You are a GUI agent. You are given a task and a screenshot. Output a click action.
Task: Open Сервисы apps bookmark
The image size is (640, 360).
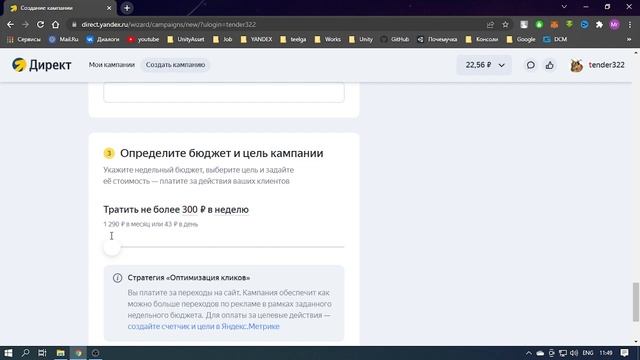click(x=24, y=39)
